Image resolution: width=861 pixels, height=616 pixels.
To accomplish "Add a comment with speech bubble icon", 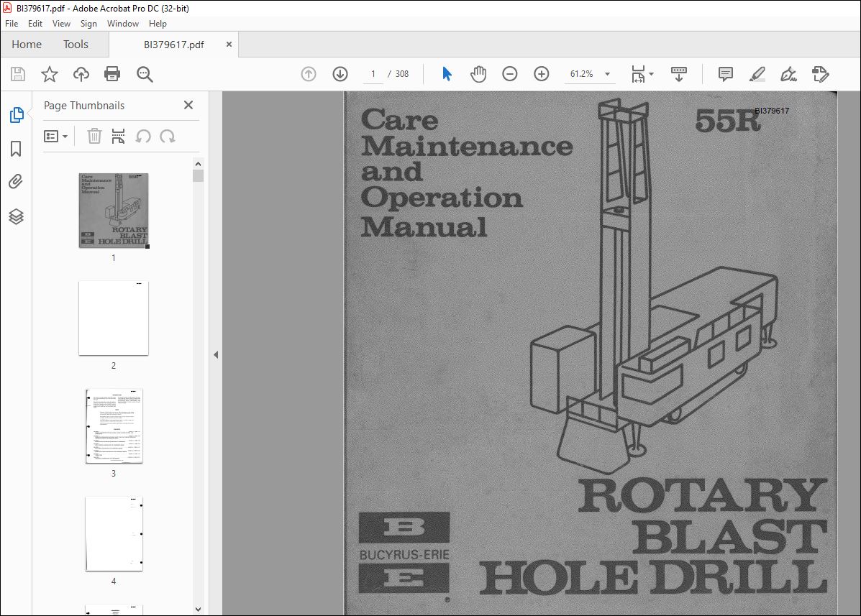I will (x=725, y=74).
